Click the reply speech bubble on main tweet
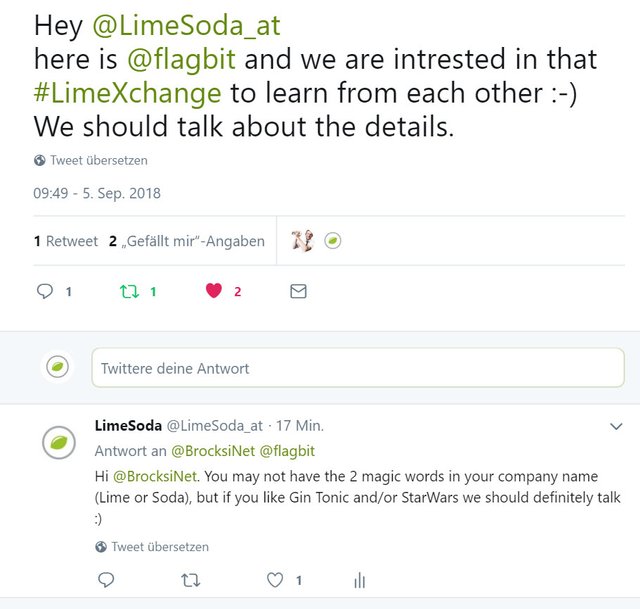This screenshot has width=640, height=609. pyautogui.click(x=44, y=291)
